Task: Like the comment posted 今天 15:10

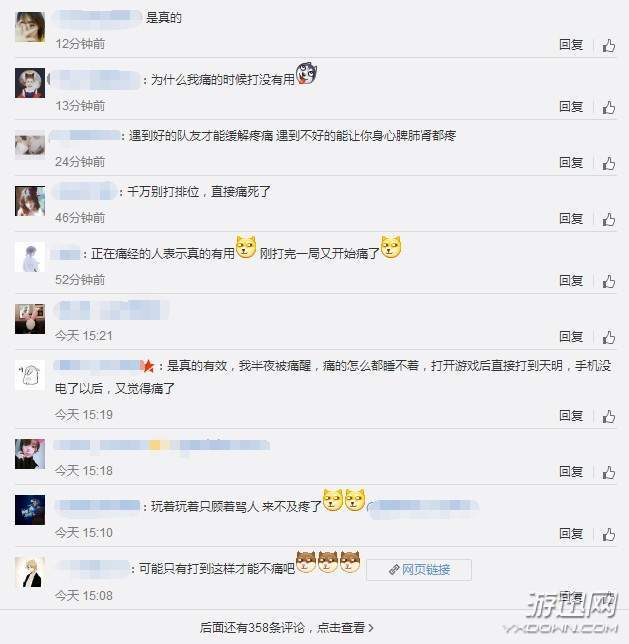Action: 608,534
